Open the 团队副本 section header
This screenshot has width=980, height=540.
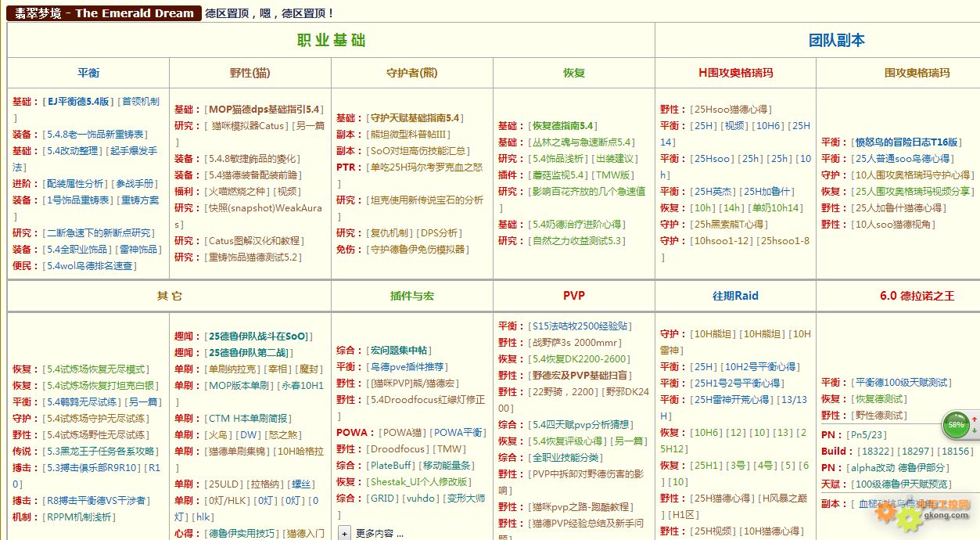pyautogui.click(x=837, y=41)
